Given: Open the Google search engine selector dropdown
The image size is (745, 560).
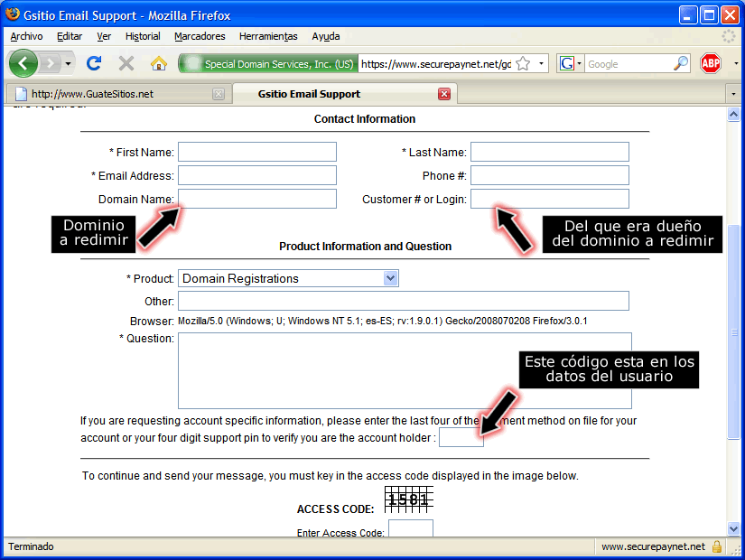Looking at the screenshot, I should click(571, 63).
